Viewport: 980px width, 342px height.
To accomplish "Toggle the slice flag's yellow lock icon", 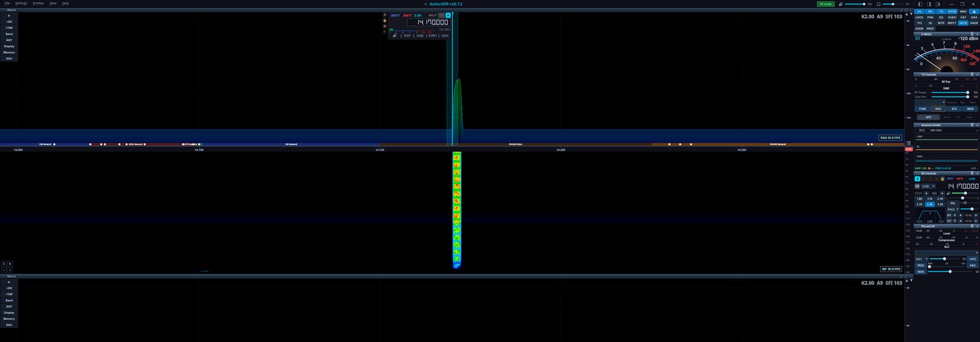I will [385, 21].
